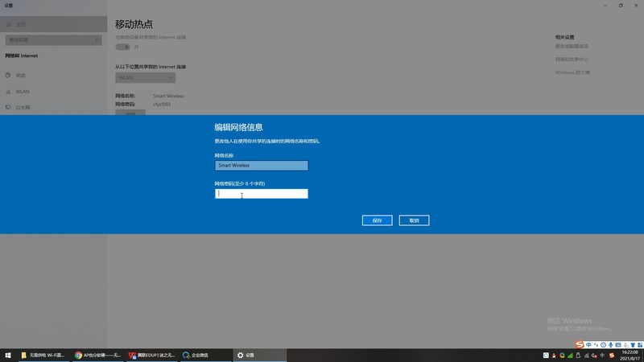The width and height of the screenshot is (644, 362).
Task: Toggle Chinese mode 中 on Sogou toolbar
Action: point(588,345)
